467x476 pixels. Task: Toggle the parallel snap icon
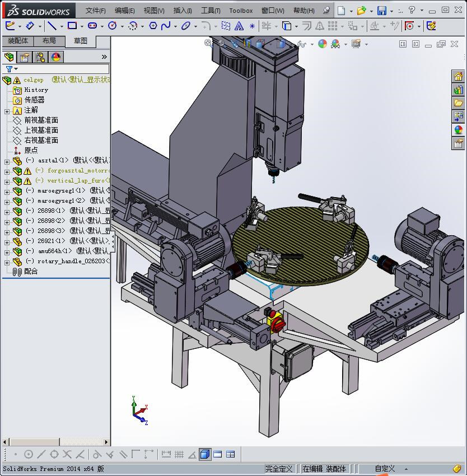click(x=123, y=455)
